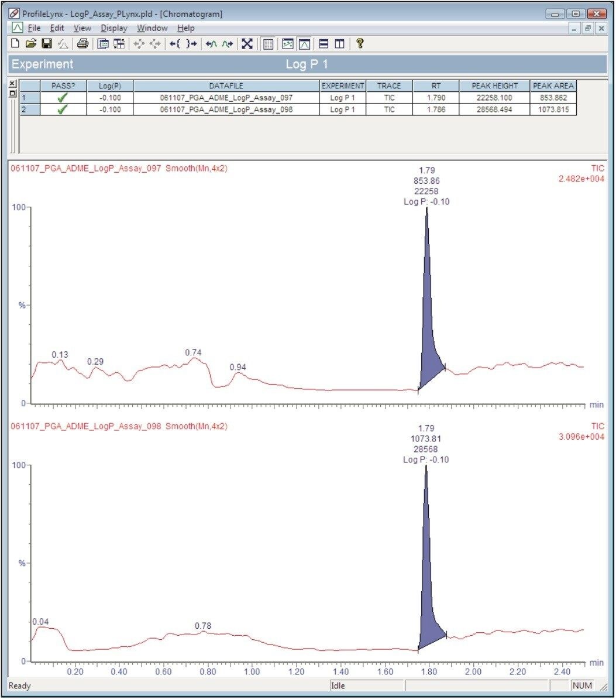Click the RT column header

436,85
